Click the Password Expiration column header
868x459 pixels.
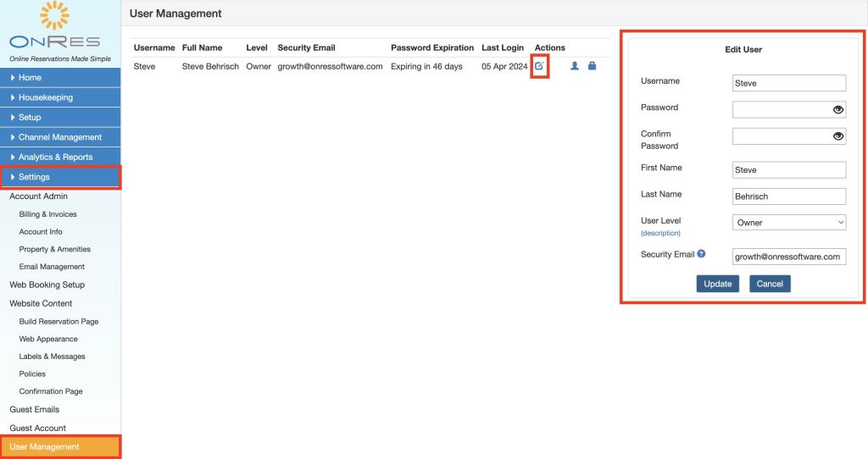pos(432,47)
